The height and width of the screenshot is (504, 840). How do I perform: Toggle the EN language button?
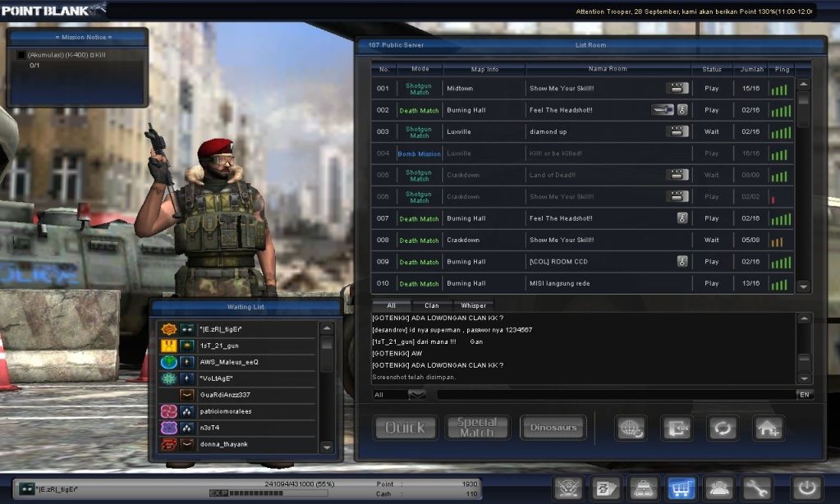point(805,395)
